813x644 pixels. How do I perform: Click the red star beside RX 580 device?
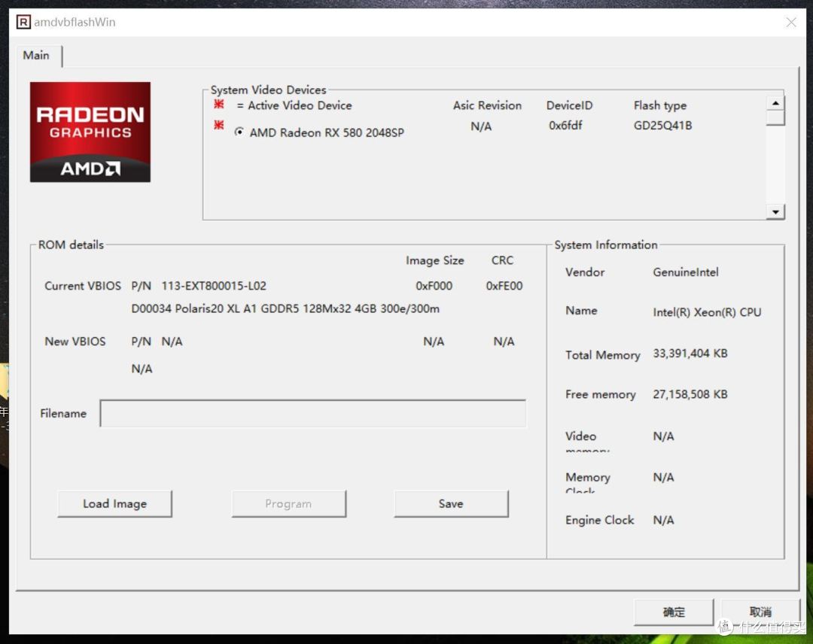click(219, 125)
